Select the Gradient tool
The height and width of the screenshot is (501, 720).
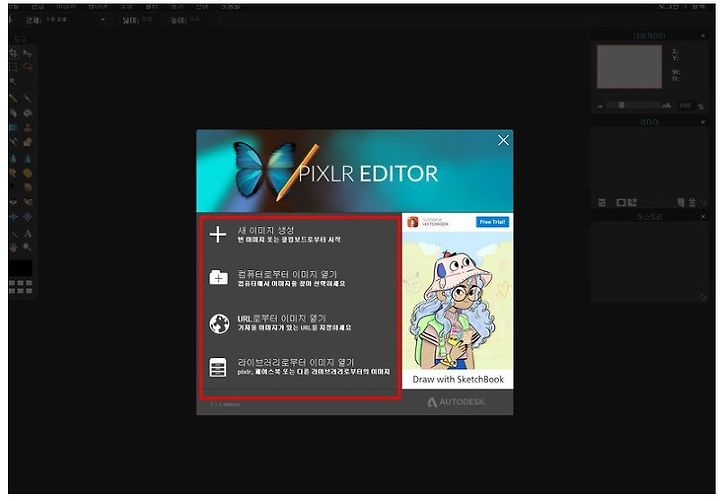click(14, 127)
